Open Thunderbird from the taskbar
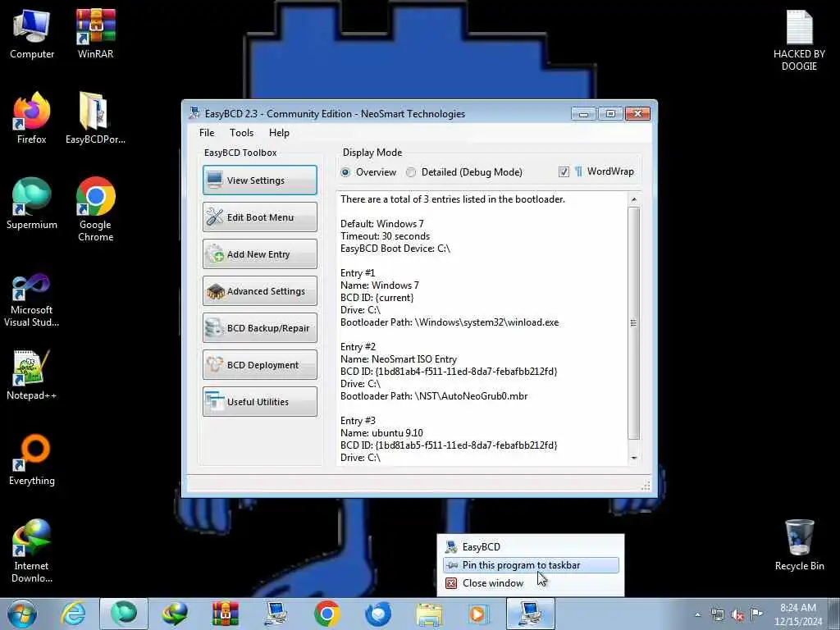The height and width of the screenshot is (630, 840). pyautogui.click(x=378, y=614)
